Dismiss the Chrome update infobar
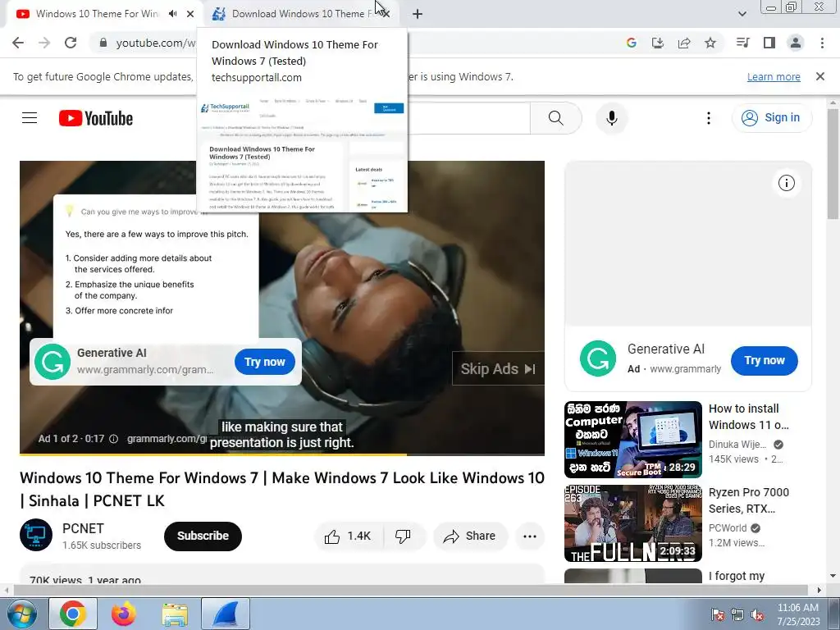This screenshot has height=630, width=840. pos(820,76)
